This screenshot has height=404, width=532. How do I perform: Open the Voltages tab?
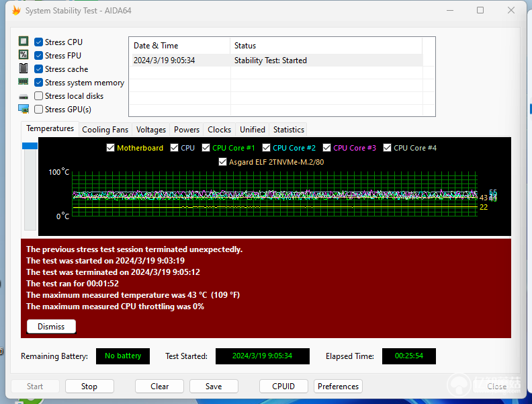tap(151, 130)
